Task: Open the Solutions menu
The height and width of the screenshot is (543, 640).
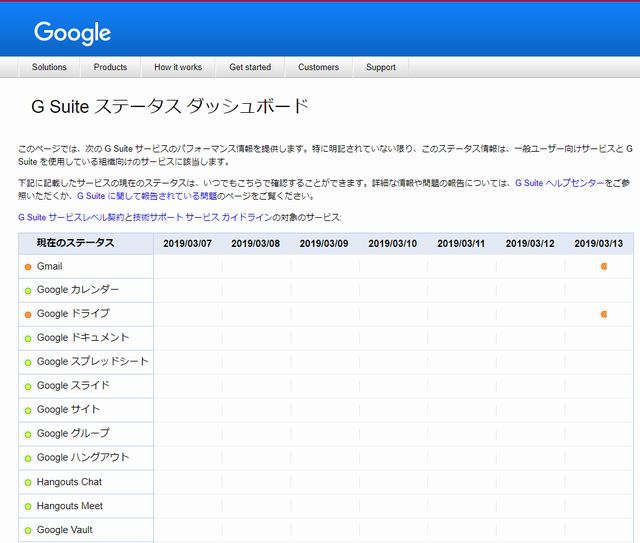Action: click(x=49, y=67)
